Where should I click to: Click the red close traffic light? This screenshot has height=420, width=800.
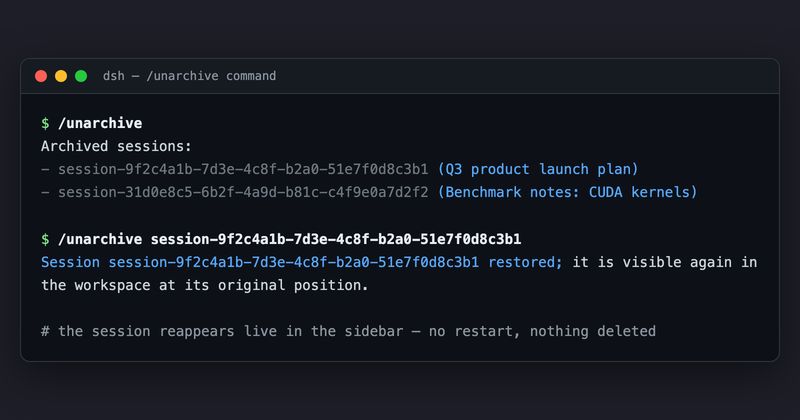tap(41, 76)
